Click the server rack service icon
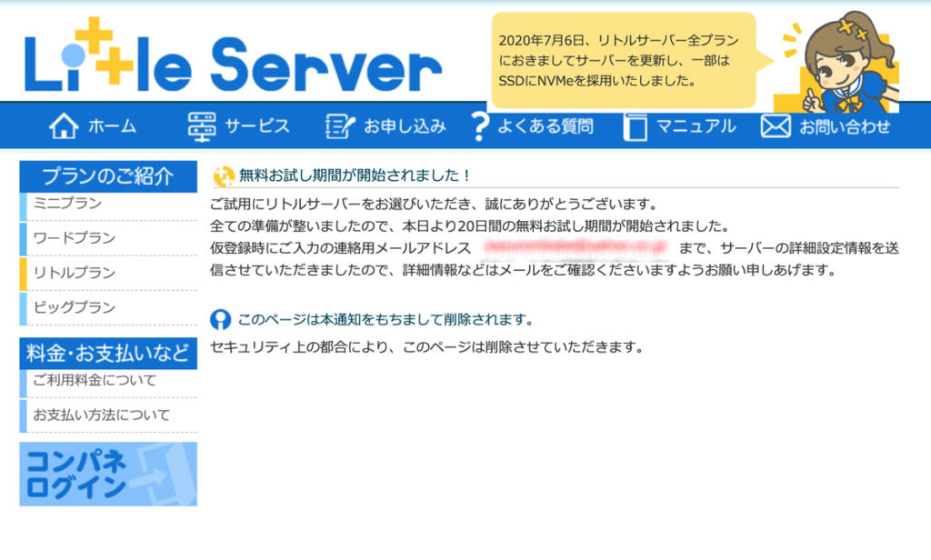Viewport: 931px width, 560px height. coord(202,125)
